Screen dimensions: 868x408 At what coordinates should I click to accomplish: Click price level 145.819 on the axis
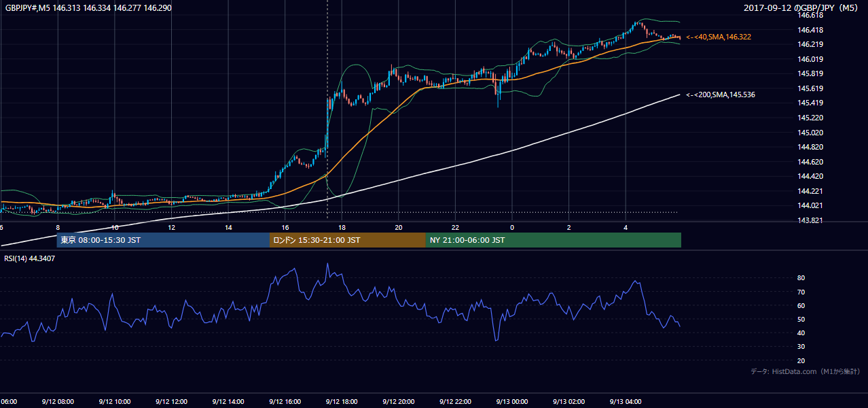point(811,73)
